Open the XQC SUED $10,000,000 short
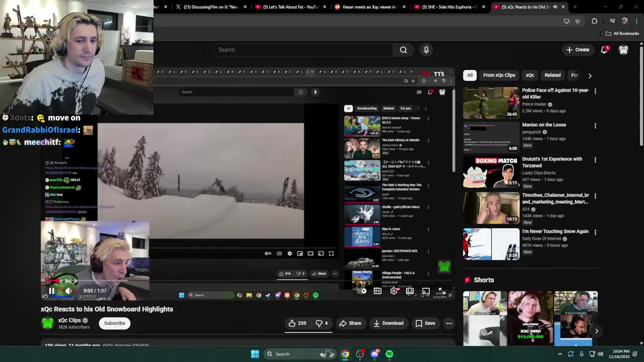The height and width of the screenshot is (362, 644). tap(530, 318)
